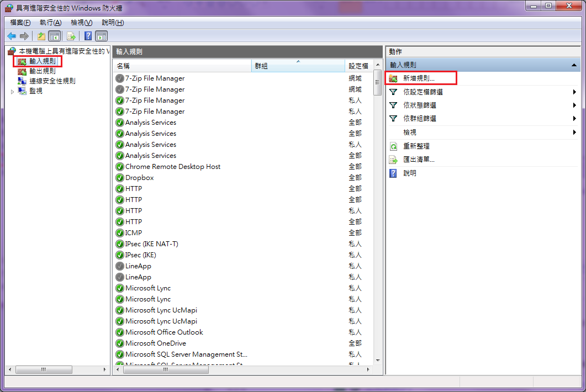The height and width of the screenshot is (392, 586).
Task: Click the Help question mark toolbar icon
Action: (88, 36)
